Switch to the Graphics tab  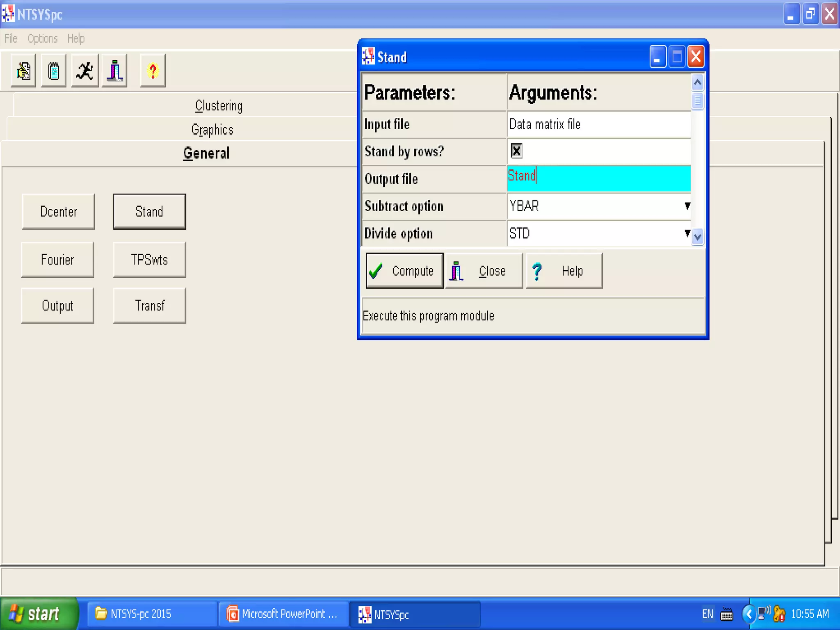(212, 130)
